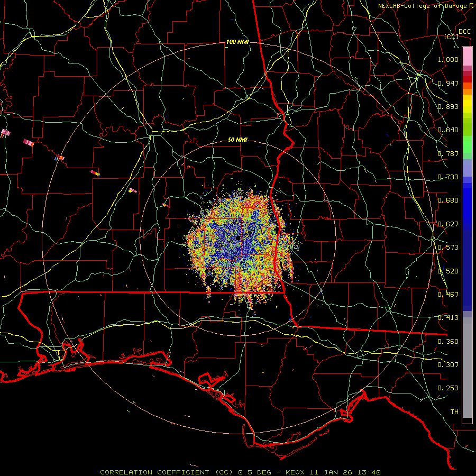Select the 0.893 color scale value

coord(448,106)
